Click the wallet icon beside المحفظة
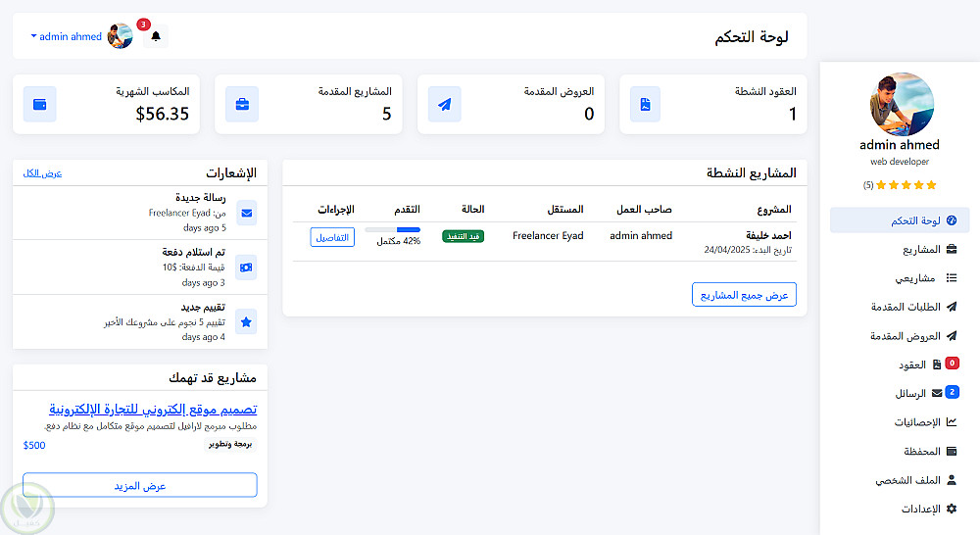The height and width of the screenshot is (535, 980). (952, 451)
